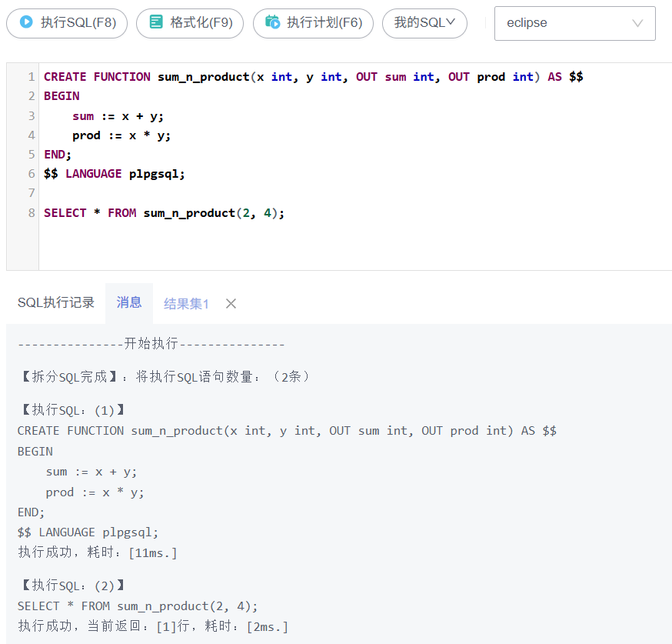Click SELECT statement on editor line 8
This screenshot has width=672, height=644.
164,213
